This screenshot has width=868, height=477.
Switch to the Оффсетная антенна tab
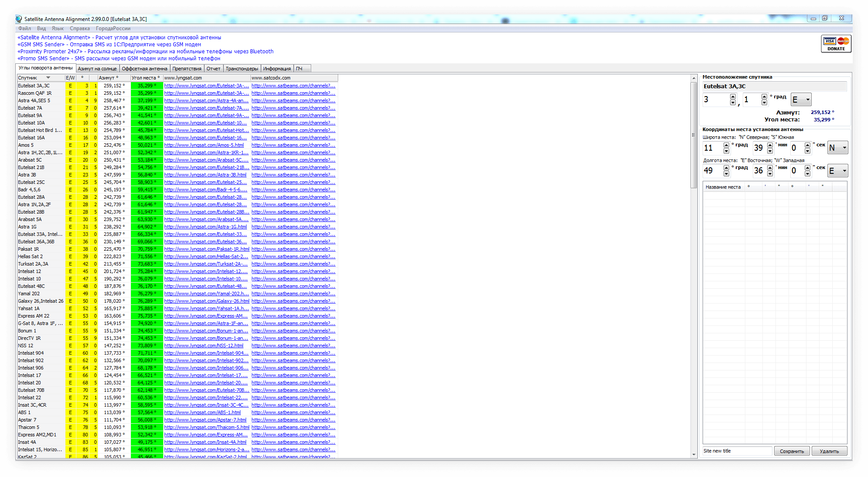(144, 69)
